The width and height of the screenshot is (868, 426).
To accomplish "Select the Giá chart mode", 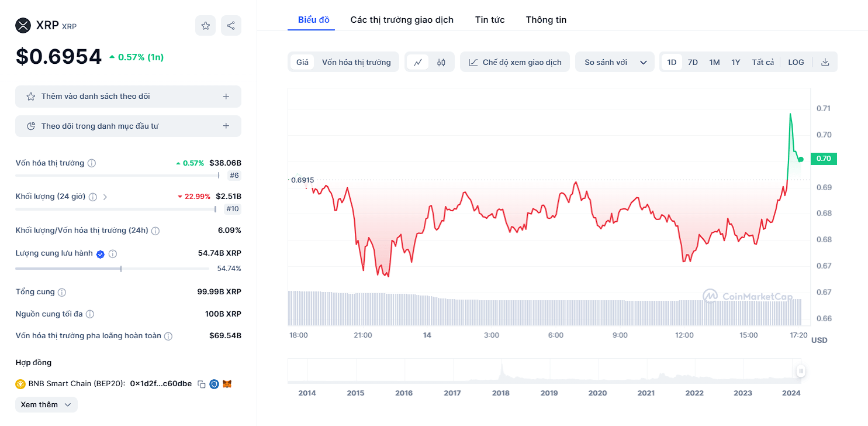I will coord(302,62).
